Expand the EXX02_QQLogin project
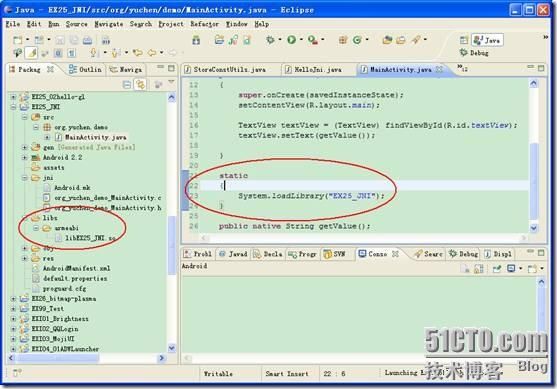The width and height of the screenshot is (557, 389). [x=13, y=329]
